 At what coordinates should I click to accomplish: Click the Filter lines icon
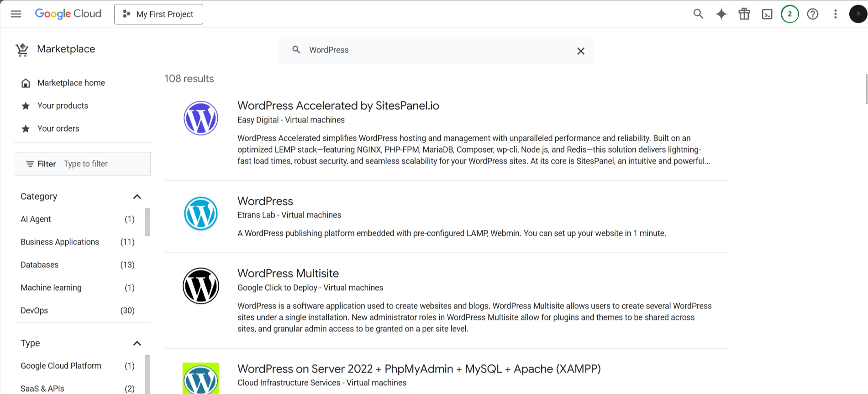pos(30,164)
